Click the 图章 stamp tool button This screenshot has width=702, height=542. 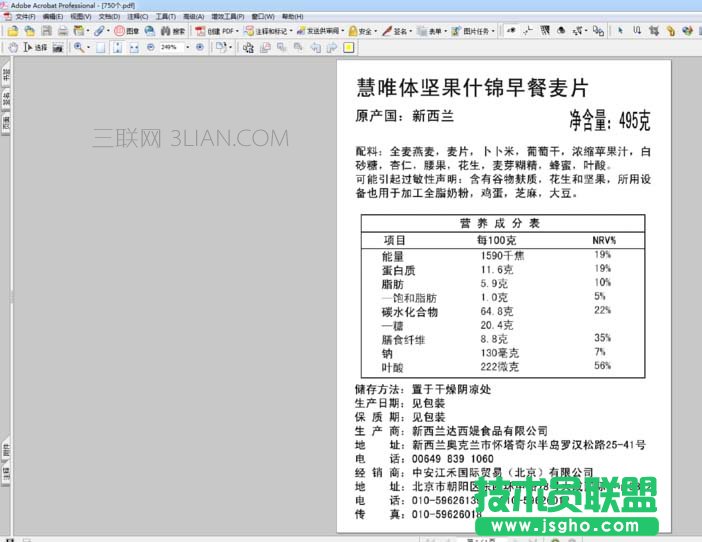126,31
